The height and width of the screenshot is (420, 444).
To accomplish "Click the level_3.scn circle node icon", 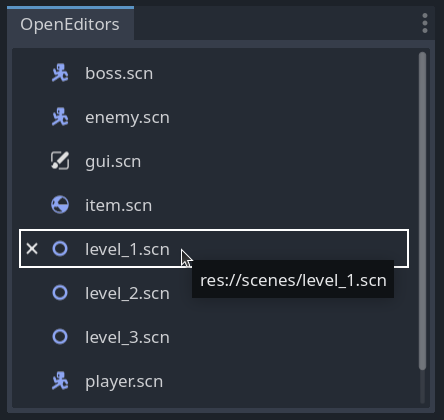I will [60, 337].
